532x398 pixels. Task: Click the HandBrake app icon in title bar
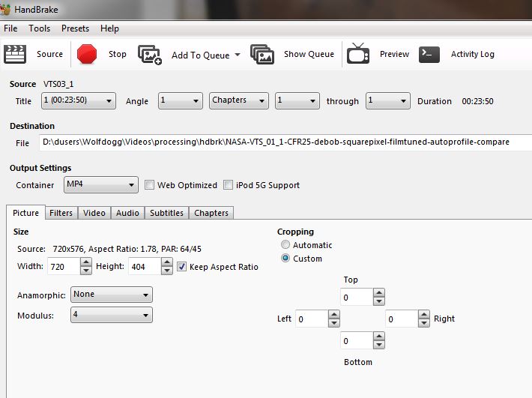click(5, 9)
